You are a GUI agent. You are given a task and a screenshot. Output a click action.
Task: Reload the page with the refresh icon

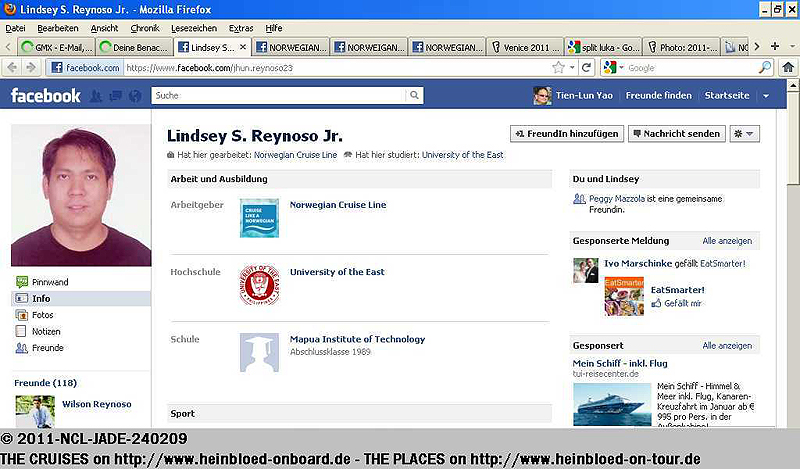[x=586, y=67]
